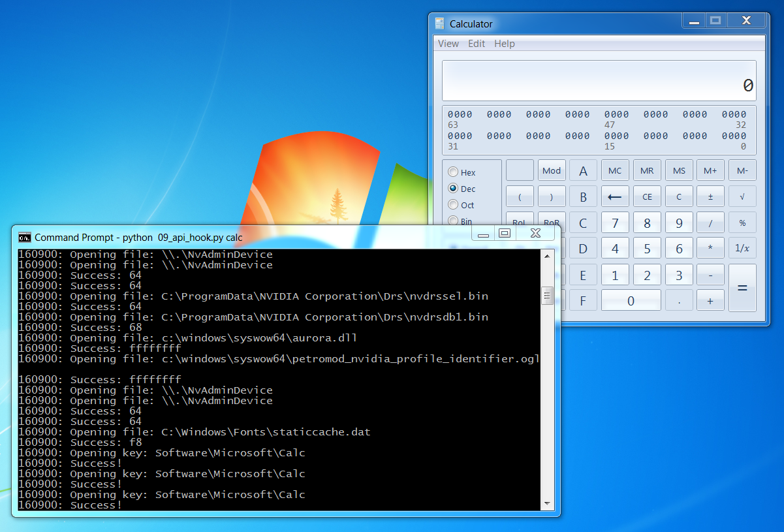Screen dimensions: 784x532
Task: Click the MC memory clear button
Action: point(615,170)
